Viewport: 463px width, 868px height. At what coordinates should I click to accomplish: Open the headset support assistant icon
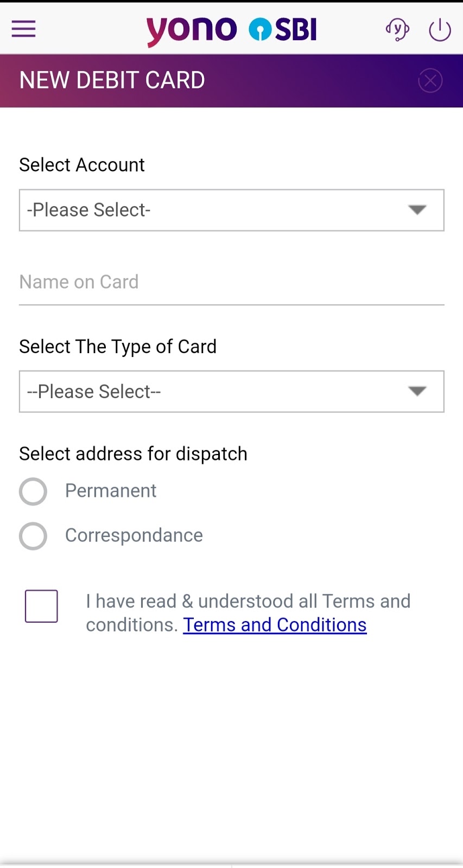397,29
